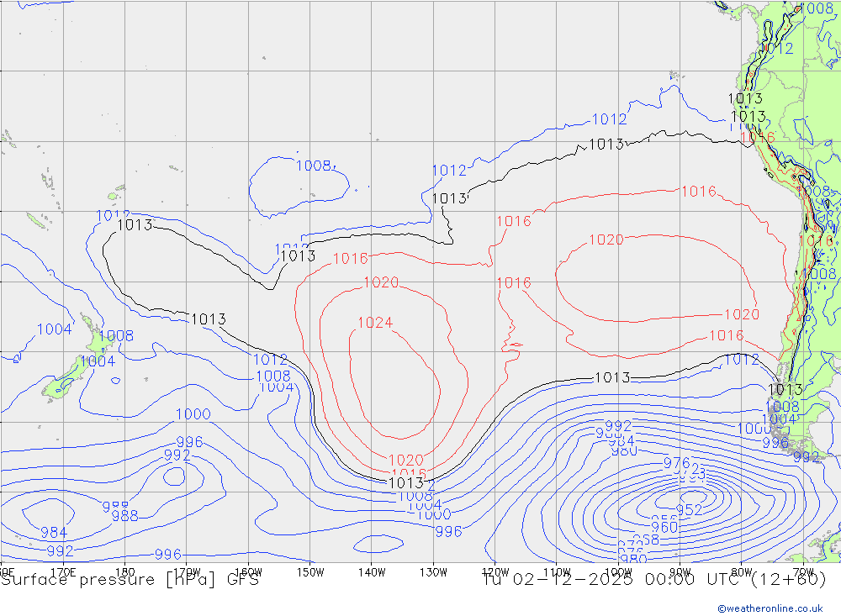
Task: Click the 160W longitude axis label
Action: pyautogui.click(x=248, y=572)
